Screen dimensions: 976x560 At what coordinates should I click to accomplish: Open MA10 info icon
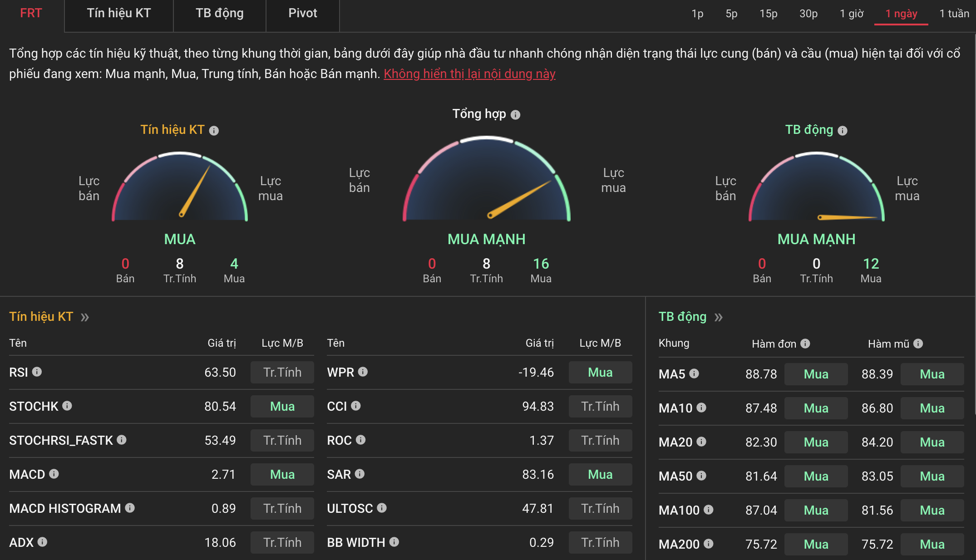coord(701,408)
